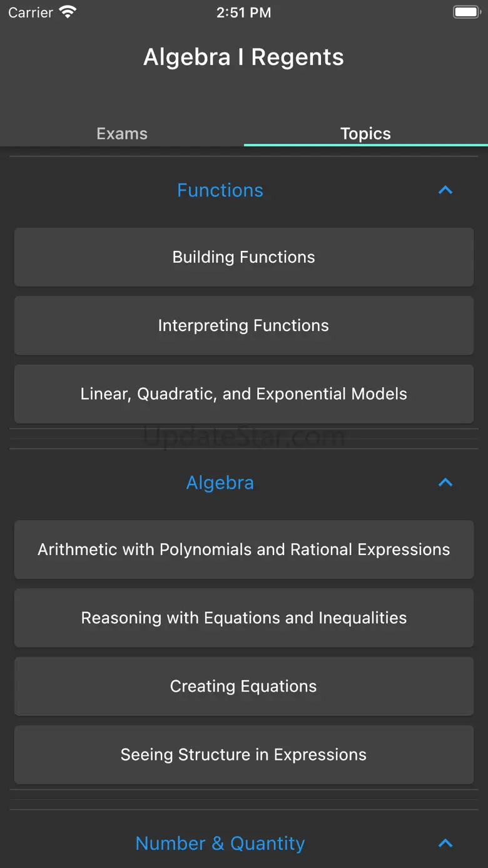Image resolution: width=488 pixels, height=868 pixels.
Task: Select the Topics tab
Action: (x=365, y=133)
